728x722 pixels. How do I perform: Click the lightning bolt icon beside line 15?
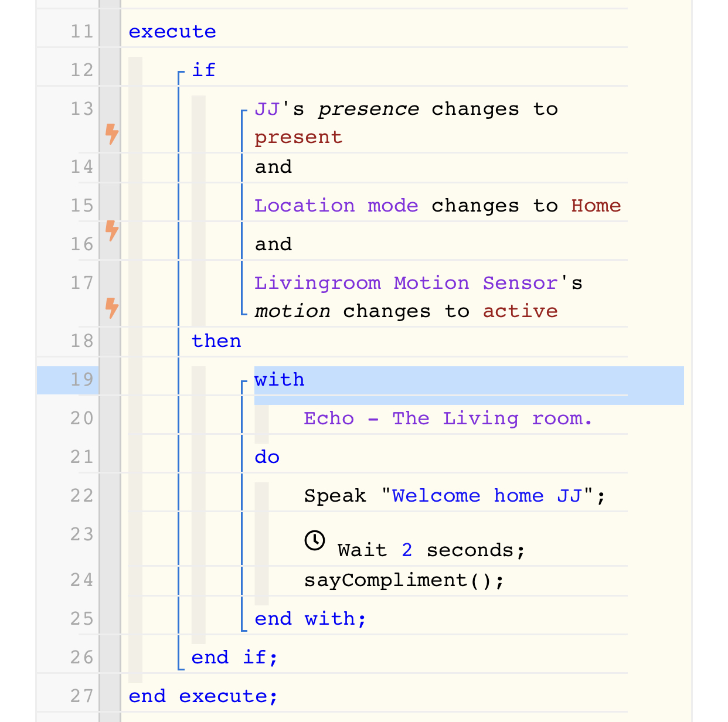(112, 231)
